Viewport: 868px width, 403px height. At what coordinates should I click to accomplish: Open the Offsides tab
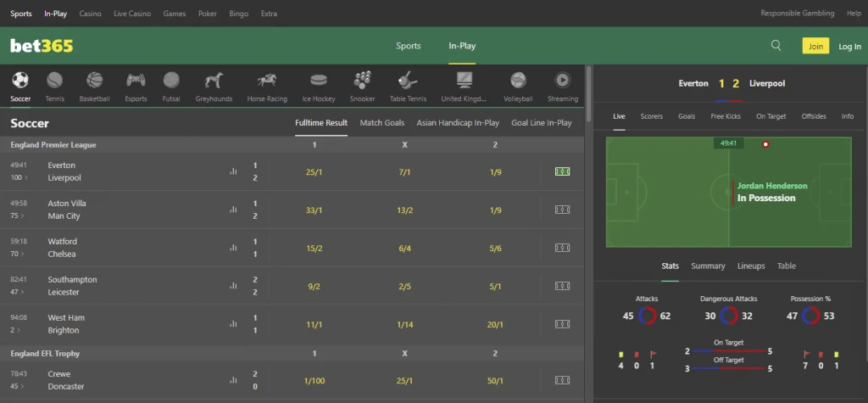tap(814, 116)
